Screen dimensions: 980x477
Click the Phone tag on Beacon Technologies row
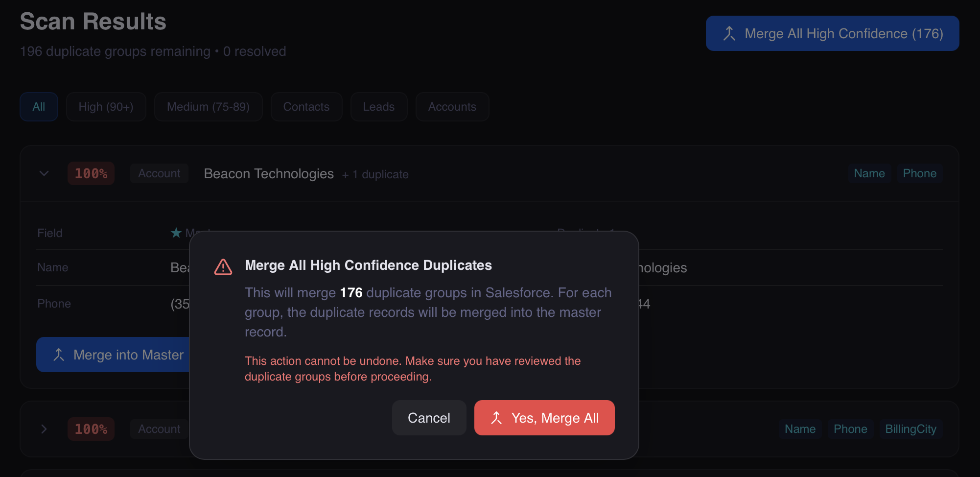pos(919,173)
